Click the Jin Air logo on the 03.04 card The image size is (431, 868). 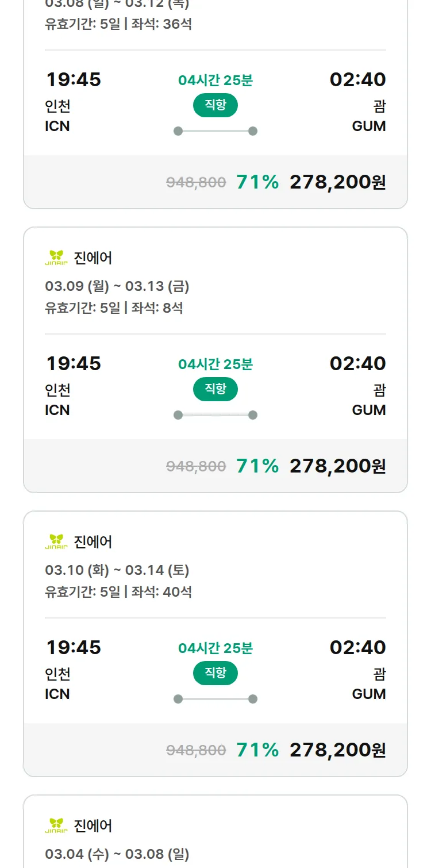click(56, 826)
